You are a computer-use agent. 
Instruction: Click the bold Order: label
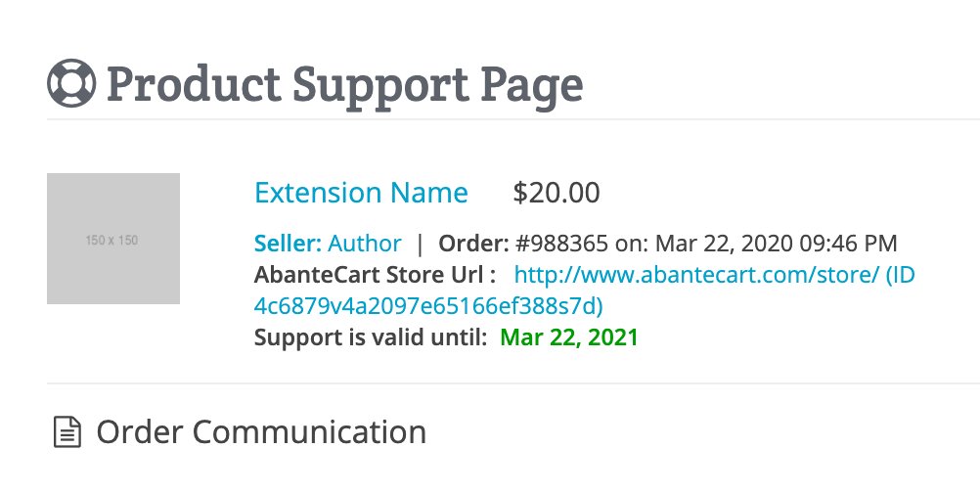coord(473,243)
